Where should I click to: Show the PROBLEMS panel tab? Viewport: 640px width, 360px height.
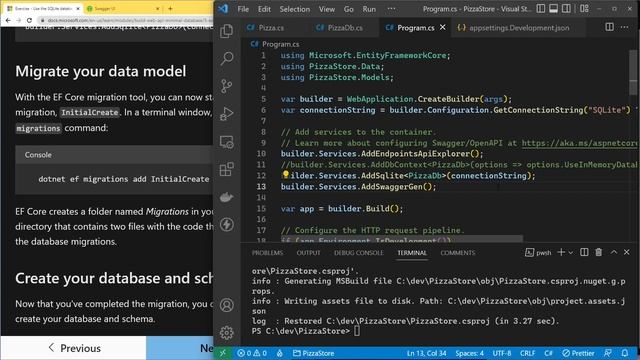click(x=267, y=253)
